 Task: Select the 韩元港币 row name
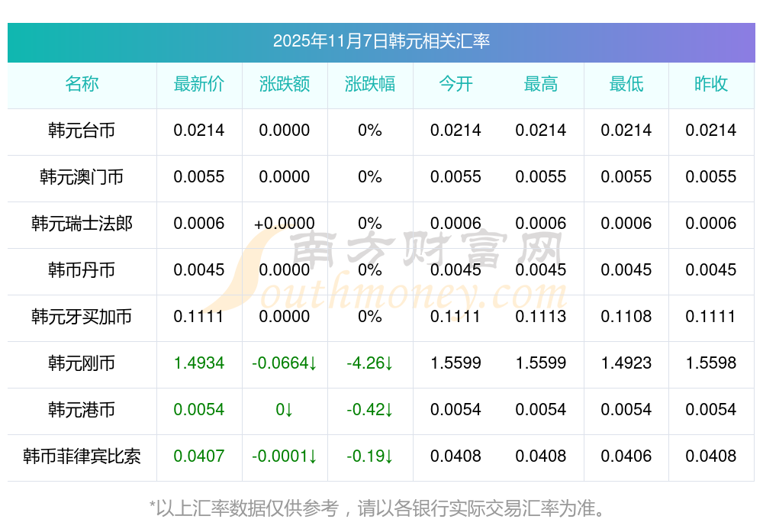point(82,410)
